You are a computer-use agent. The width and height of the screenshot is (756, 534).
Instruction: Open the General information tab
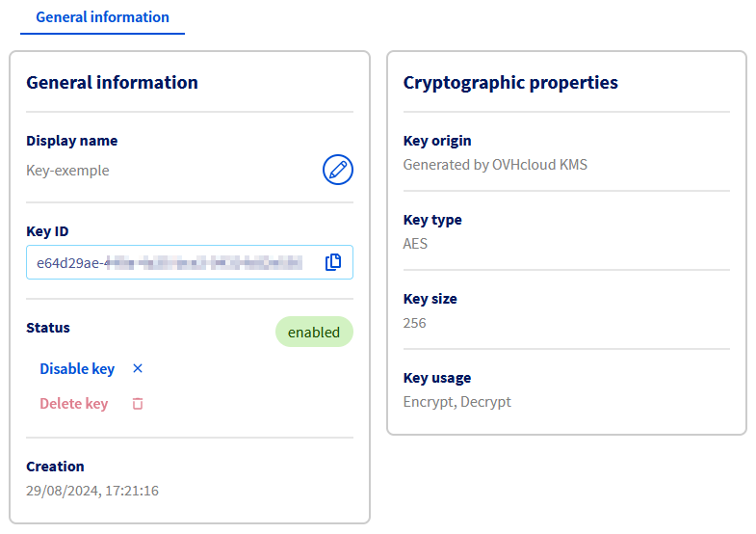[102, 17]
